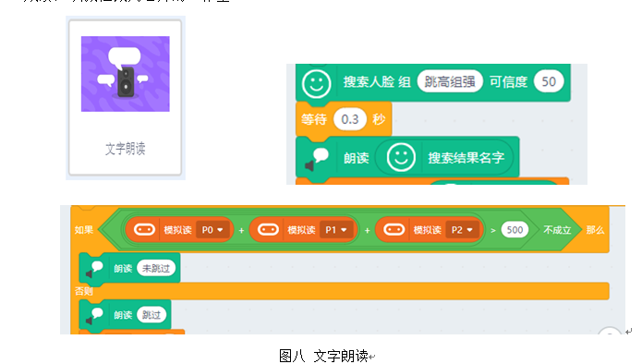
Task: Click the 搜索人脸 组 block label
Action: (377, 82)
